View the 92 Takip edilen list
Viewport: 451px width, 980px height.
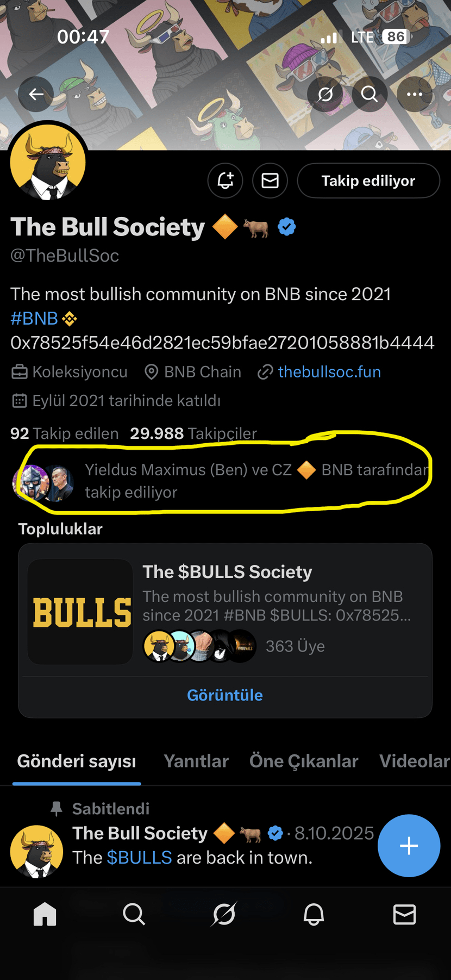(64, 433)
